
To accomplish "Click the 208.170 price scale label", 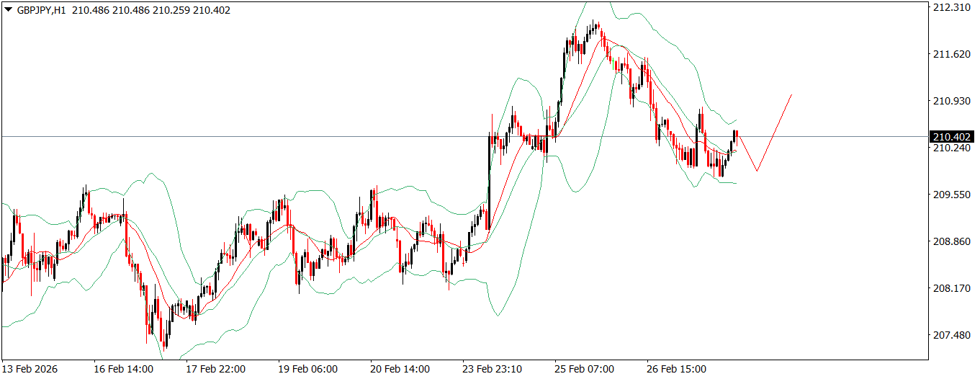I will point(951,288).
